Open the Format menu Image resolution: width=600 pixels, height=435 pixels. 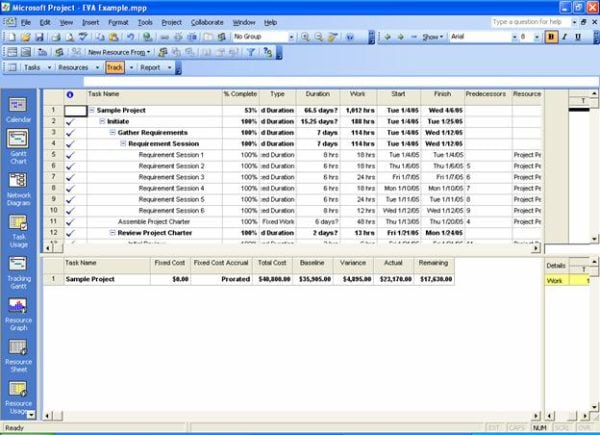click(118, 23)
